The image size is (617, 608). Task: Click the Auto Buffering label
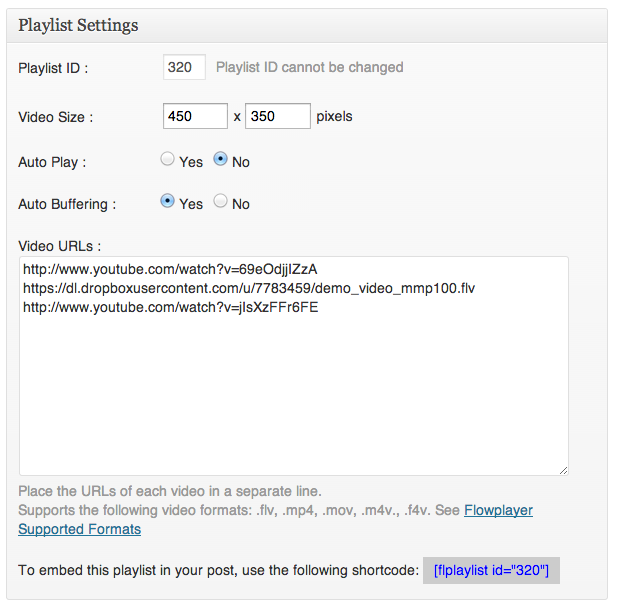(67, 204)
